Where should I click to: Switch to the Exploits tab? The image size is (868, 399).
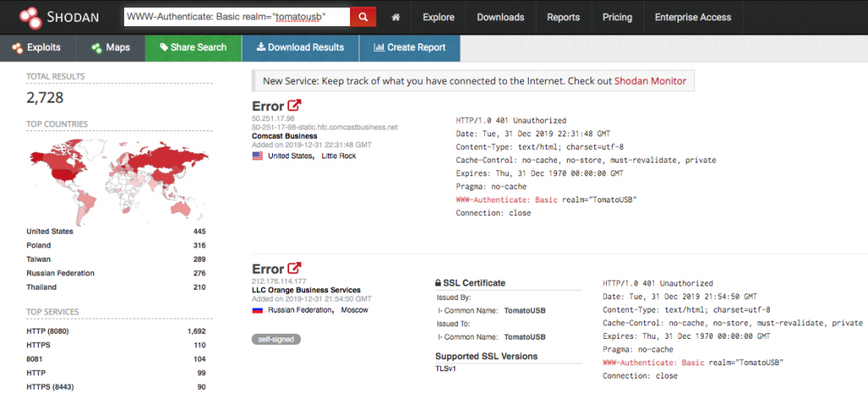pos(37,47)
